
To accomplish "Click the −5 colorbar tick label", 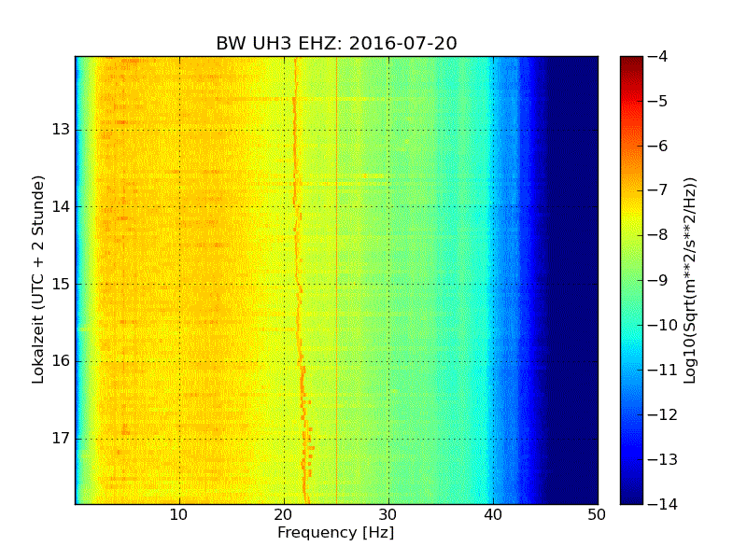I will click(658, 101).
